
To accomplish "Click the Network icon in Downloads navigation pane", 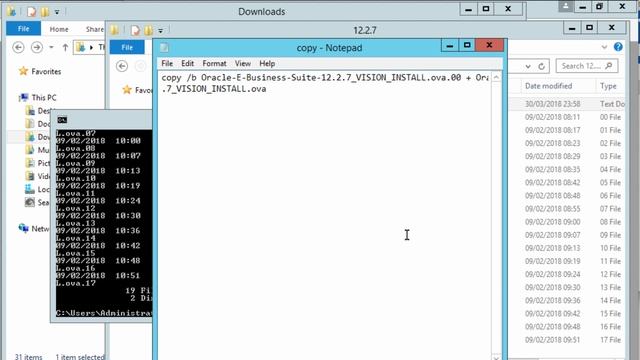I will click(x=24, y=228).
